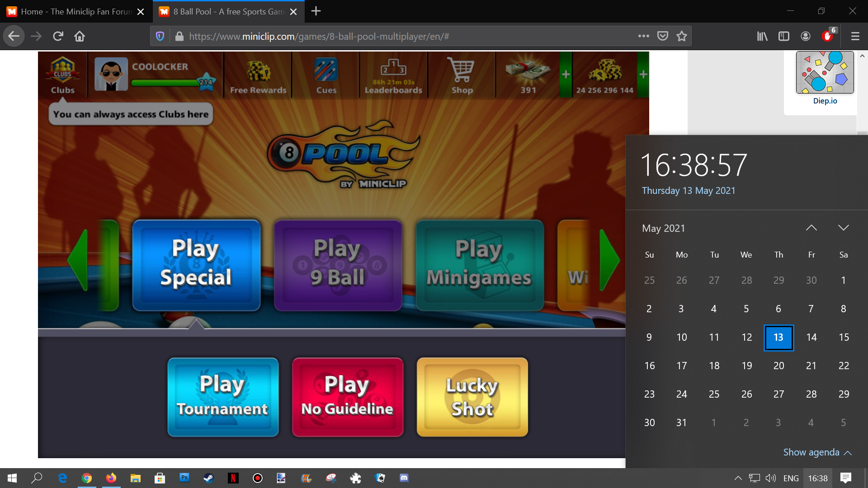Image resolution: width=868 pixels, height=488 pixels.
Task: Click the Play No Guideline button
Action: coord(347,397)
